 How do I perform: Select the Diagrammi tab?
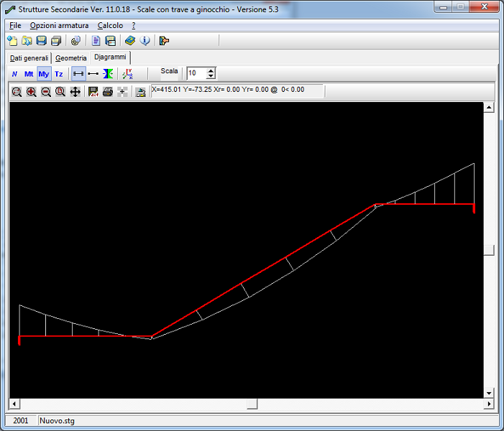(x=110, y=57)
